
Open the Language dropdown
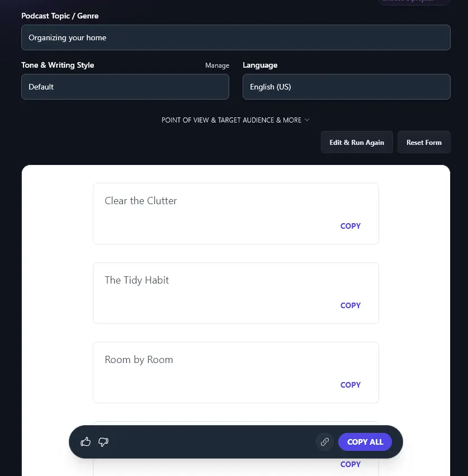coord(346,87)
